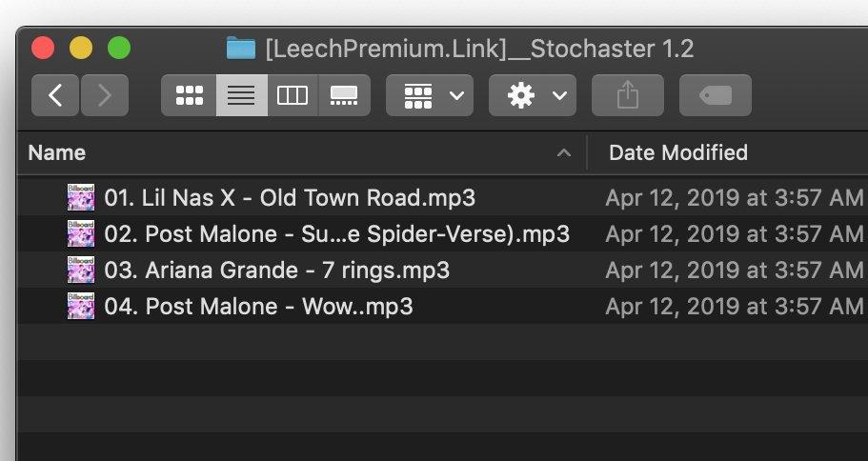
Task: Go back with the left arrow
Action: coord(55,95)
